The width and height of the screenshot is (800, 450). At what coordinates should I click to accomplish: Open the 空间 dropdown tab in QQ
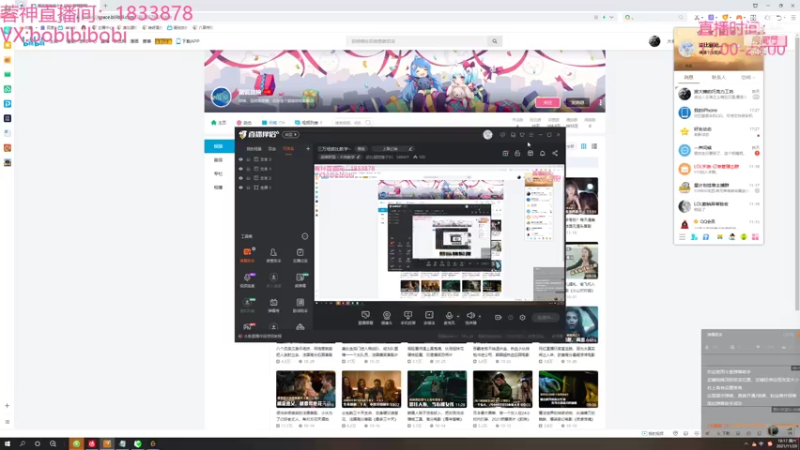click(x=747, y=78)
